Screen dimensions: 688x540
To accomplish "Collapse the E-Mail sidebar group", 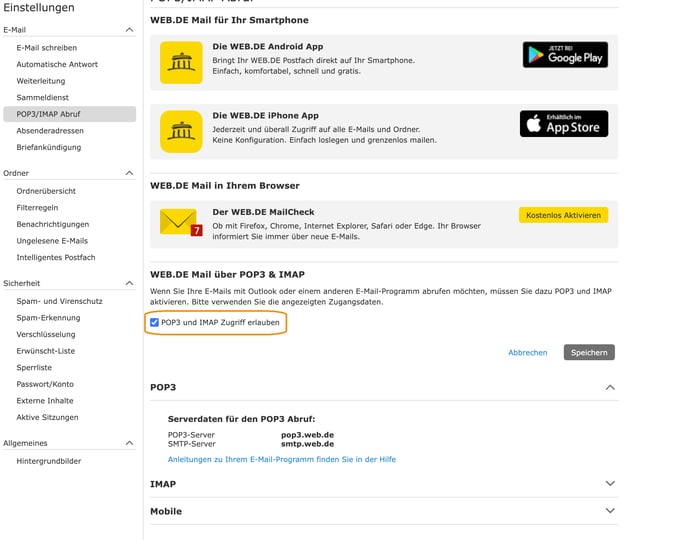I will (x=129, y=30).
